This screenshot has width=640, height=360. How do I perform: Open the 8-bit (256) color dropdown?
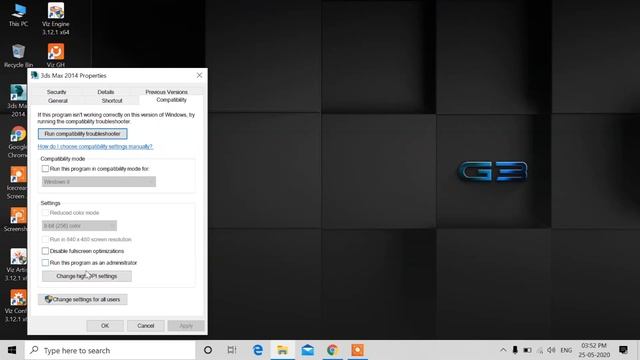(x=79, y=225)
